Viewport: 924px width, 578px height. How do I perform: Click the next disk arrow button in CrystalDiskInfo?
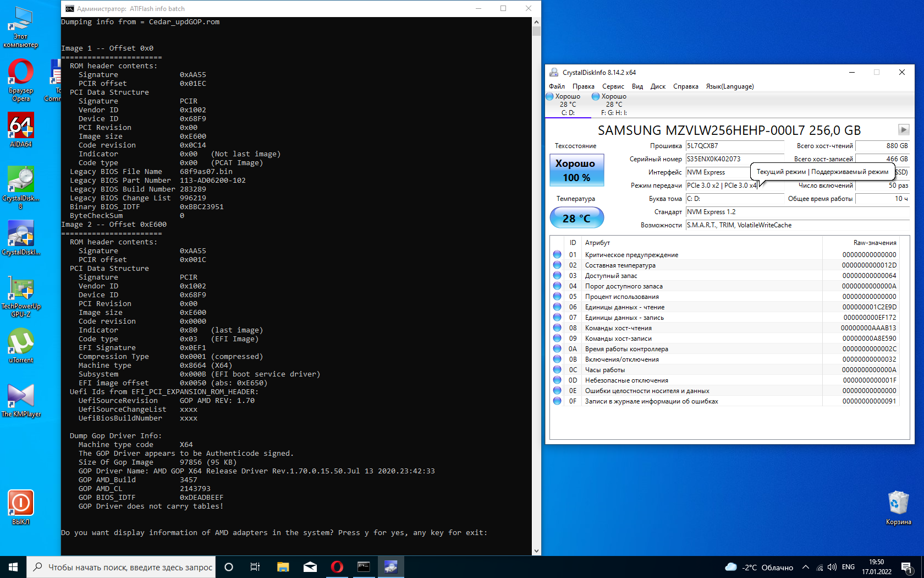coord(903,129)
